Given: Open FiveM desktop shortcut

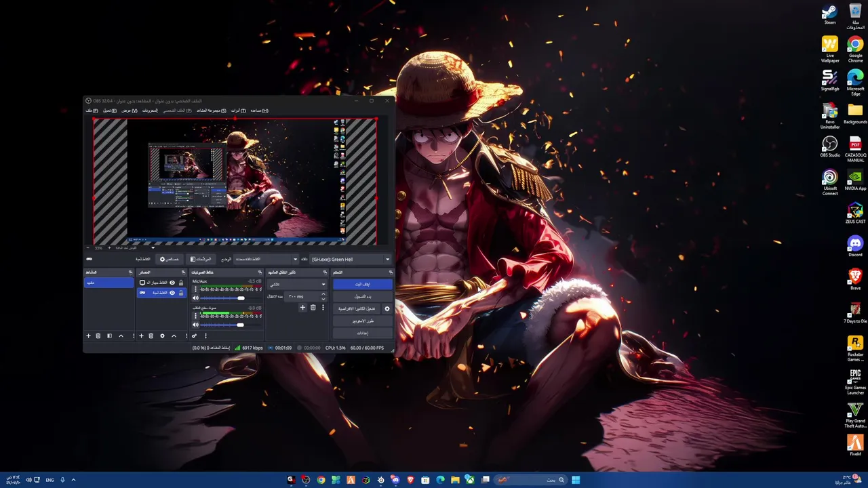Looking at the screenshot, I should click(x=855, y=445).
